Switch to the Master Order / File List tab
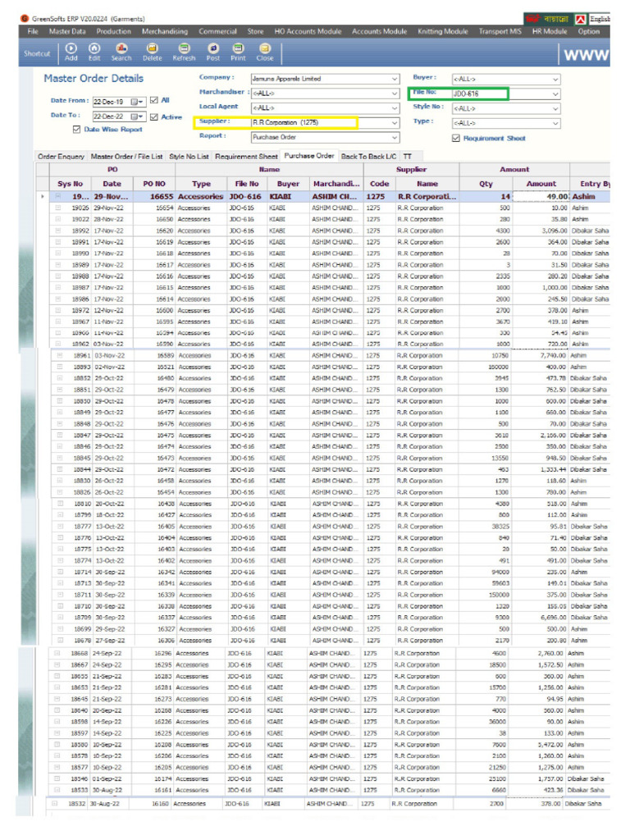 pos(126,157)
